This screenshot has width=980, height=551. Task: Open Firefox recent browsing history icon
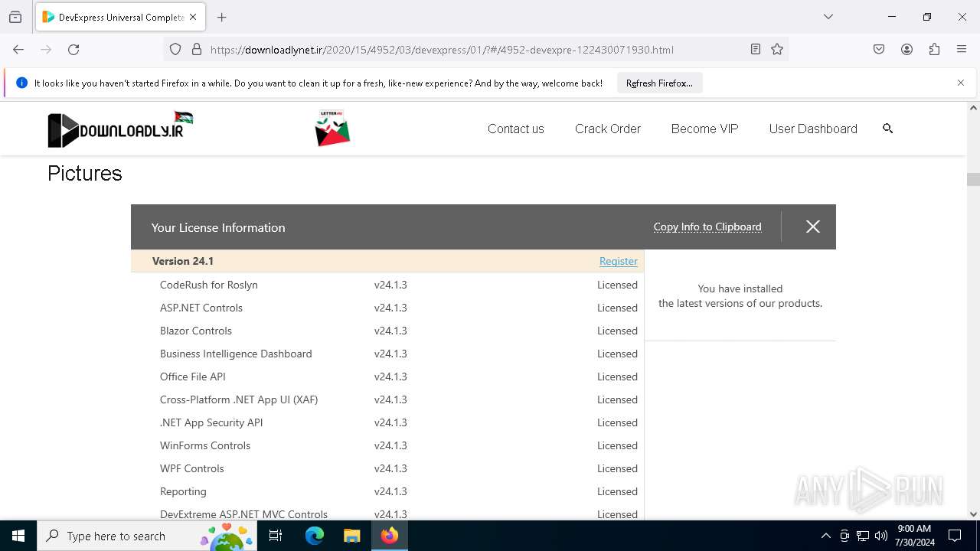coord(15,17)
